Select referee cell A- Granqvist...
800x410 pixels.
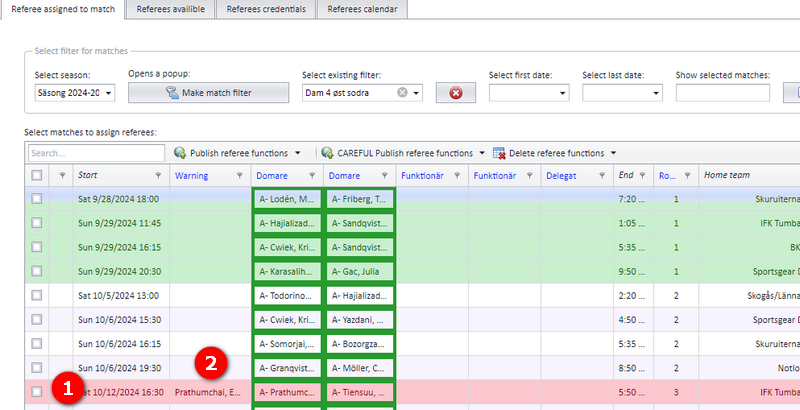(x=287, y=368)
